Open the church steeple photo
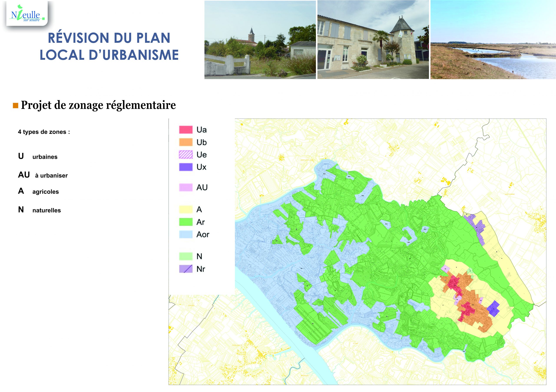The width and height of the screenshot is (556, 392). pos(260,40)
